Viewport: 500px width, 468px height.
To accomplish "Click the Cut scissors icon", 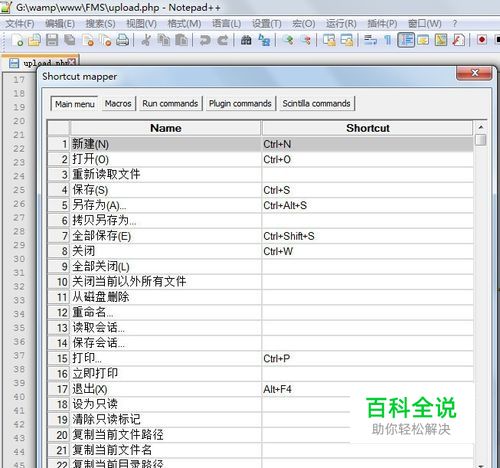I will click(x=146, y=40).
